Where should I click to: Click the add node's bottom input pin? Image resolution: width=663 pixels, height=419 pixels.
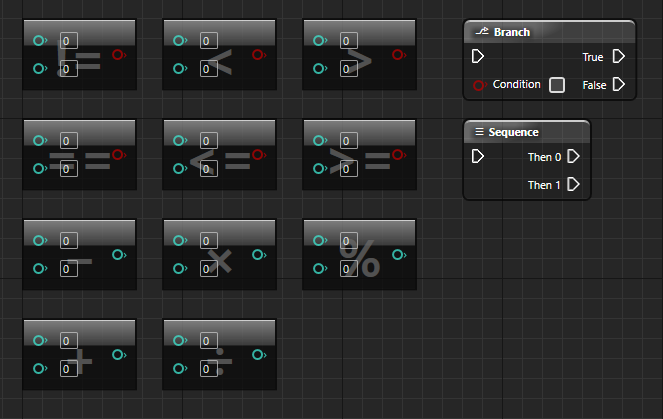click(40, 369)
